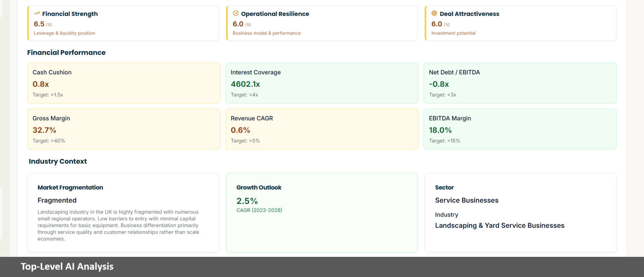Choose the Revenue CAGR metric card
Viewport: 644px width, 277px height.
[322, 129]
